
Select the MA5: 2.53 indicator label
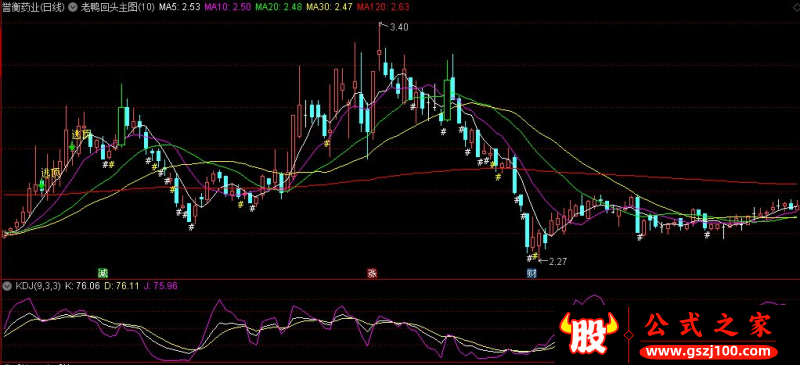pyautogui.click(x=179, y=8)
